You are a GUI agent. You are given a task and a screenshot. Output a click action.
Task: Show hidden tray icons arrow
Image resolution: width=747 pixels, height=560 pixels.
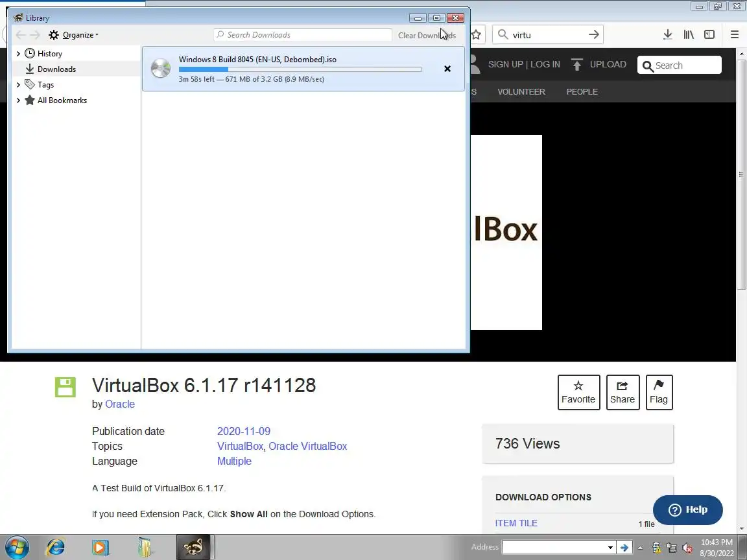pyautogui.click(x=640, y=548)
